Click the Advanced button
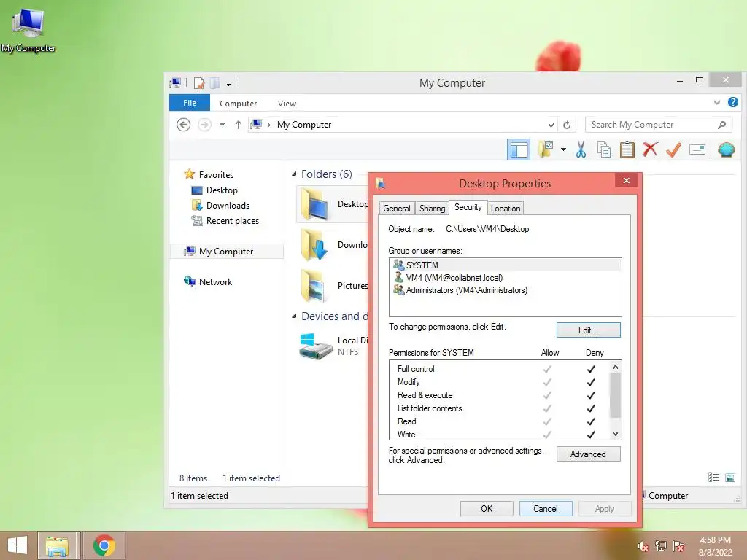Screen dimensions: 747x560 (x=589, y=454)
